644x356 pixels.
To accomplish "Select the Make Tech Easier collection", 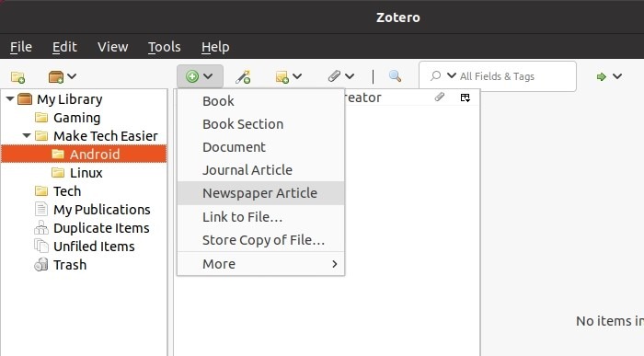I will [x=106, y=136].
